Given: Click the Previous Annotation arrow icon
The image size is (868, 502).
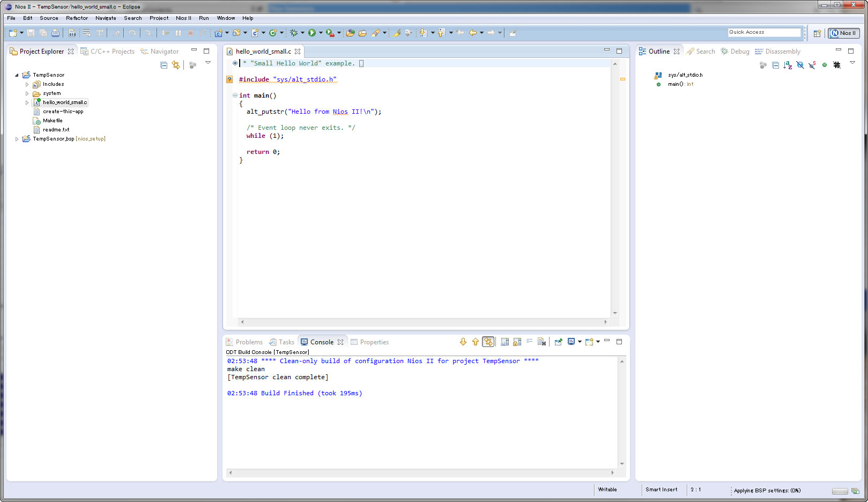Looking at the screenshot, I should (441, 33).
